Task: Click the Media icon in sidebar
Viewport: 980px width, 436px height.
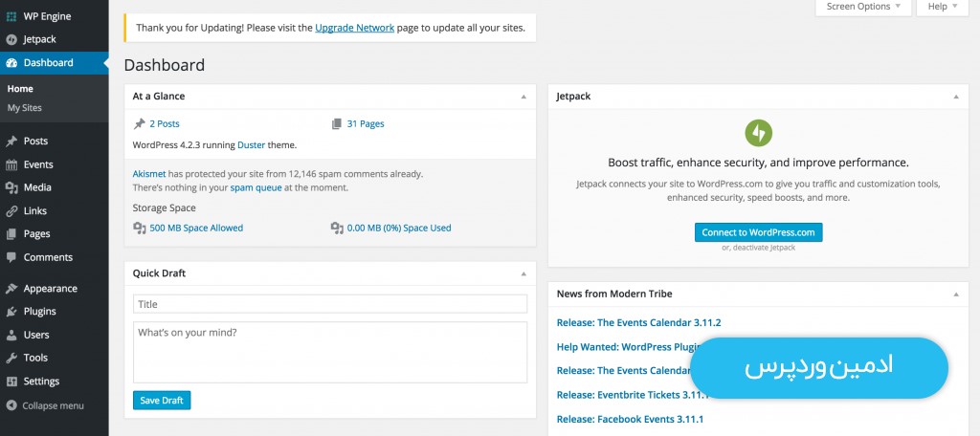Action: (x=11, y=187)
